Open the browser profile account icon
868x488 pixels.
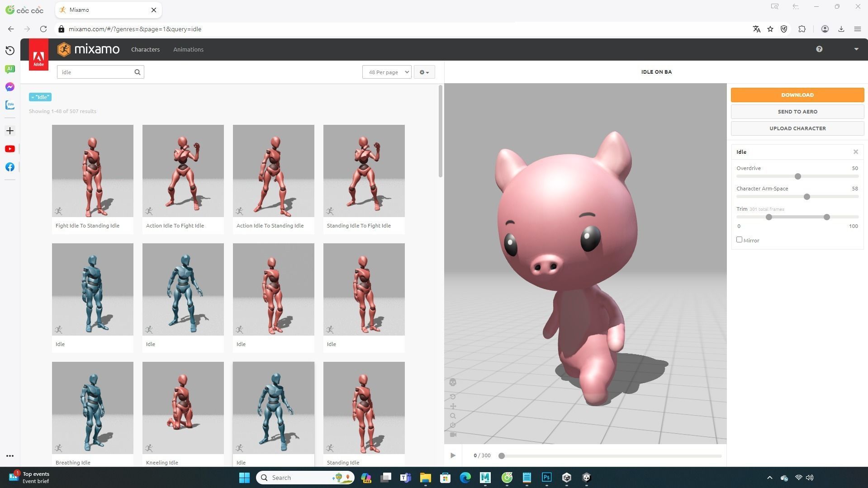pos(825,29)
